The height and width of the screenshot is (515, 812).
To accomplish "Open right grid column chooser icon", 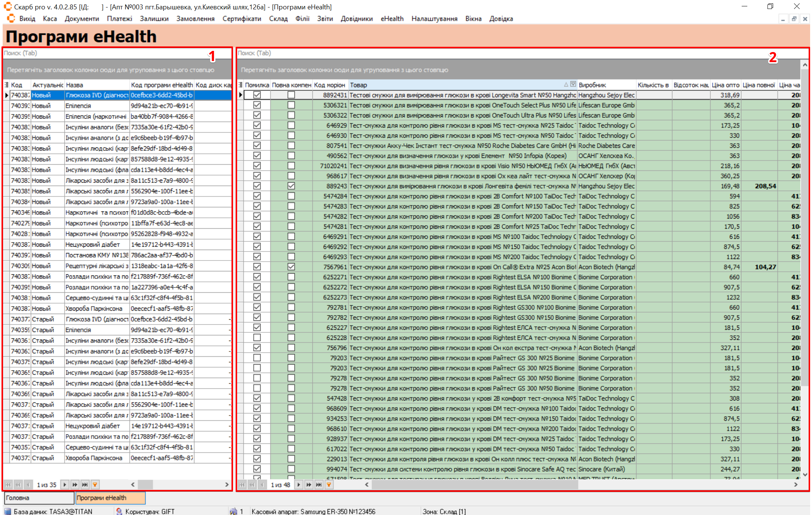I will pyautogui.click(x=241, y=85).
